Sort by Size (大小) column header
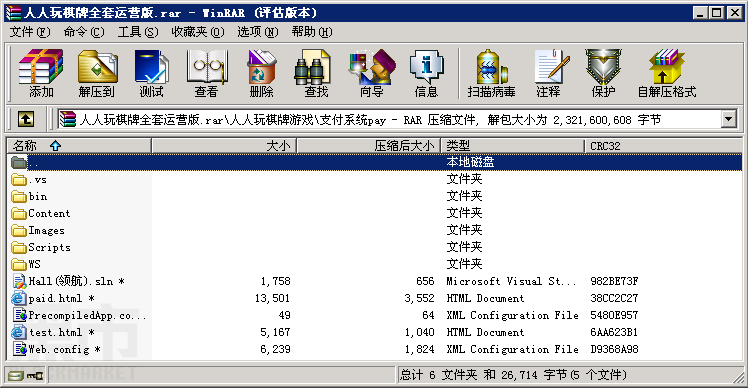 pos(224,146)
